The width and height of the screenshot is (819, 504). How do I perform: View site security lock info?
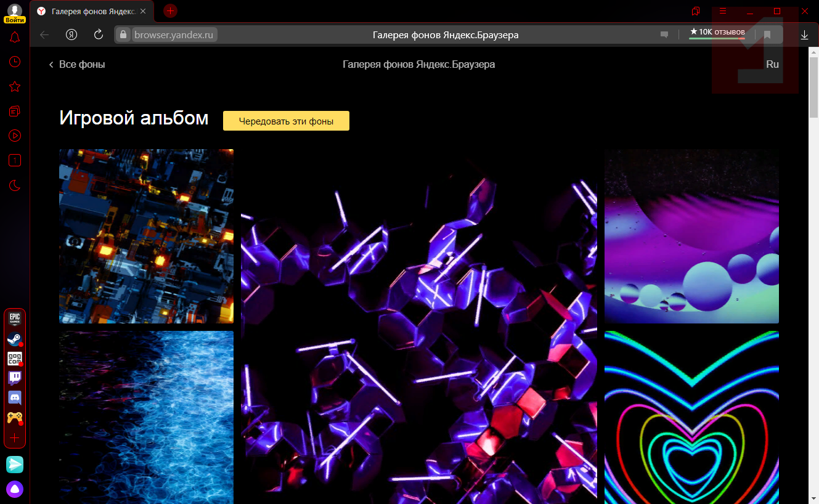pos(123,35)
